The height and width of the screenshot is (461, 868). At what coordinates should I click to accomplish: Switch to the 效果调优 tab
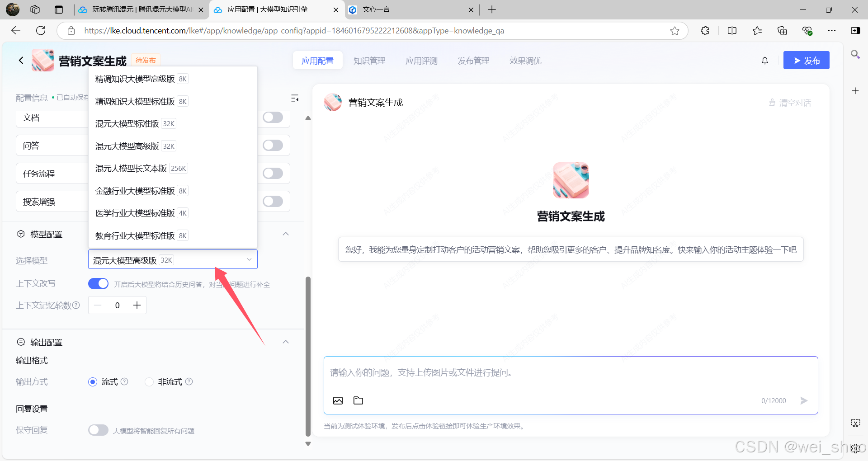point(525,61)
